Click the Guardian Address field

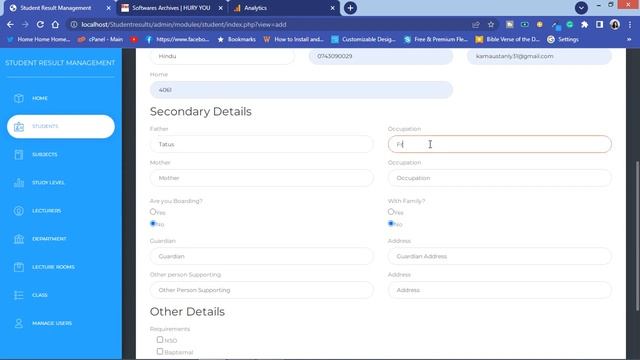[500, 256]
